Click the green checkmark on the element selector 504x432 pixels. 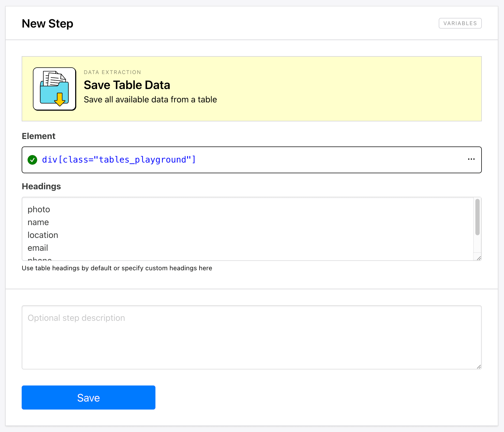point(32,160)
